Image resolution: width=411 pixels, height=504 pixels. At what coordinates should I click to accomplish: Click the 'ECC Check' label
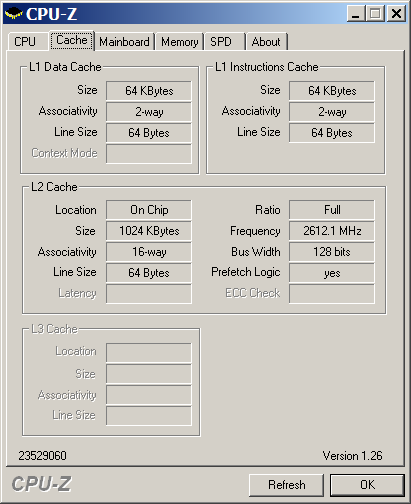pos(253,293)
